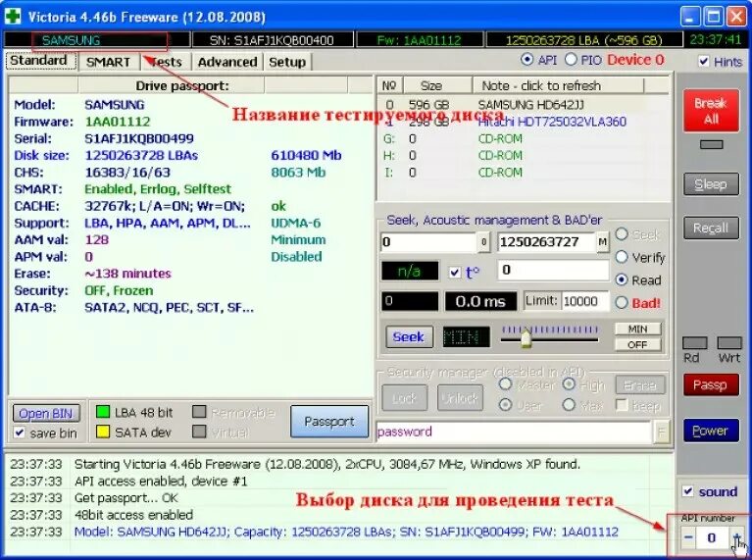
Task: Click the password input field
Action: click(514, 432)
